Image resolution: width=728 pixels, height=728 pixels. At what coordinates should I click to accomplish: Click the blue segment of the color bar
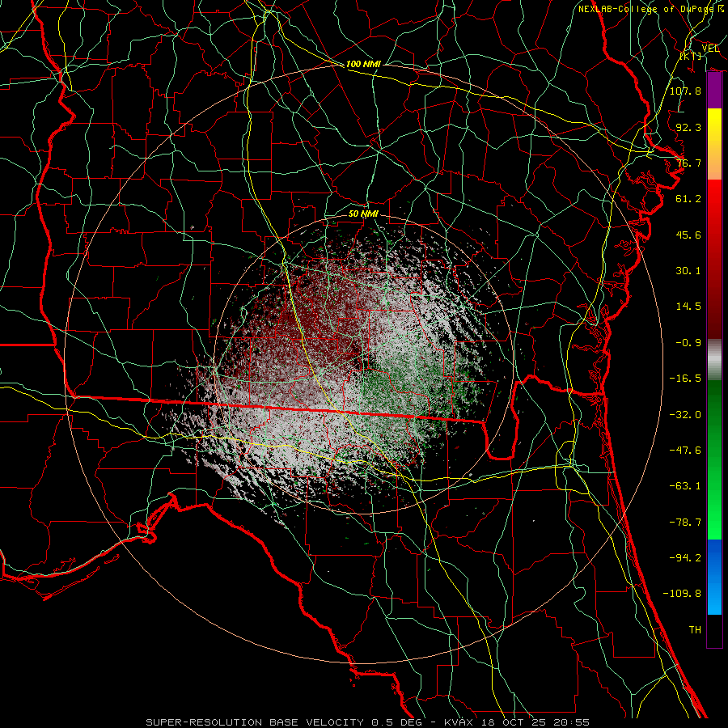pyautogui.click(x=714, y=577)
